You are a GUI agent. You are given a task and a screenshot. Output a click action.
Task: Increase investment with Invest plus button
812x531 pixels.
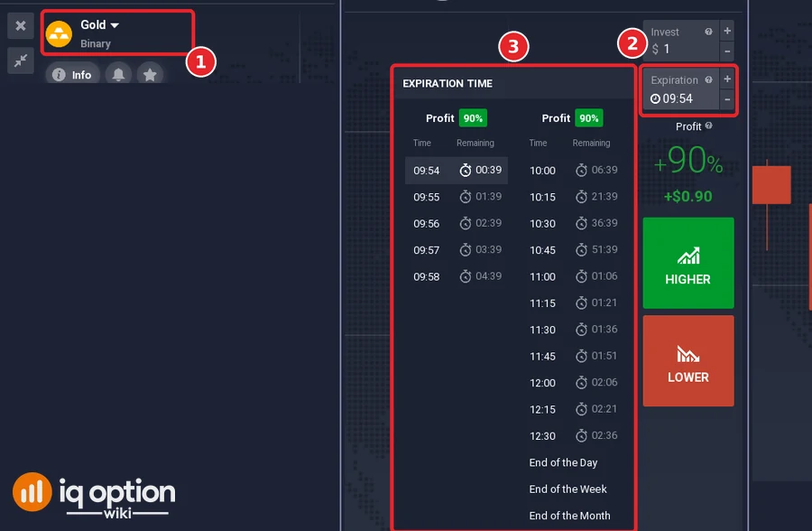point(727,31)
